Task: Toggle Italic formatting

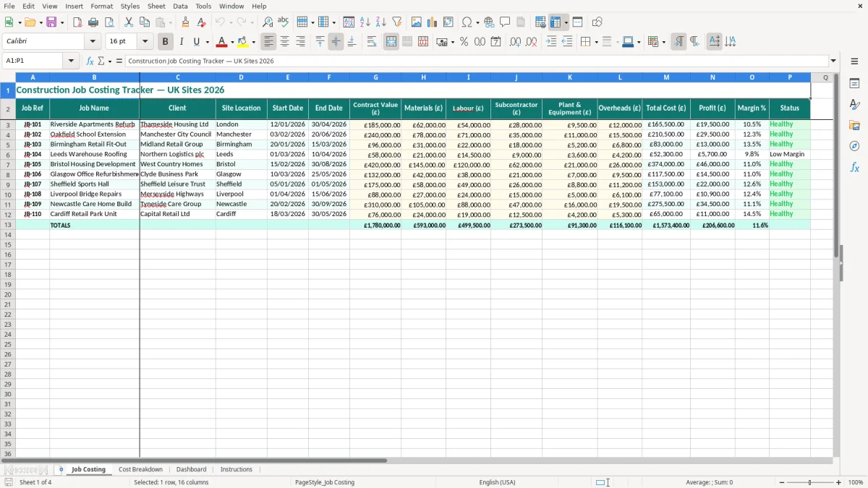Action: 181,42
